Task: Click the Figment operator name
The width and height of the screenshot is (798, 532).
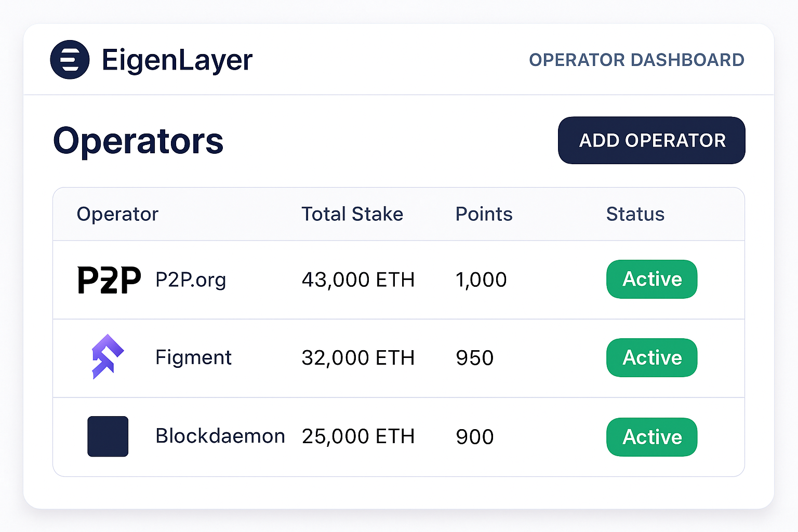Action: (x=193, y=357)
